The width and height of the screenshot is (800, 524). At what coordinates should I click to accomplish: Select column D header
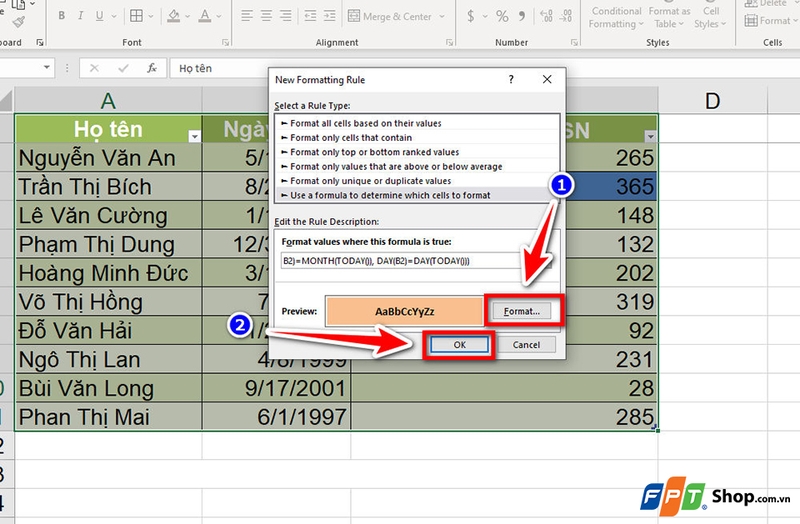[x=712, y=101]
